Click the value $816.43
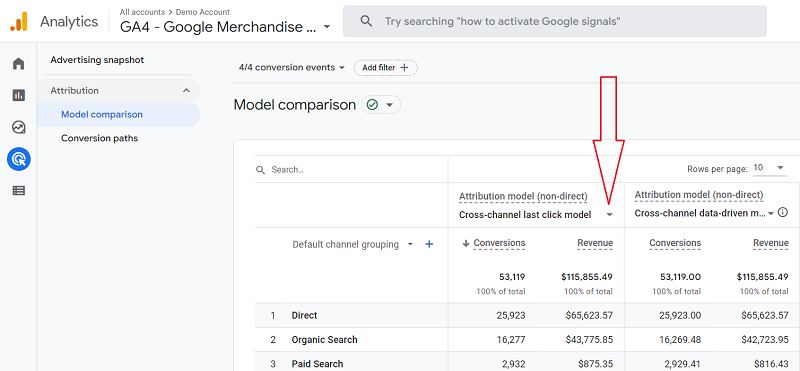Image resolution: width=800 pixels, height=371 pixels. click(x=771, y=364)
